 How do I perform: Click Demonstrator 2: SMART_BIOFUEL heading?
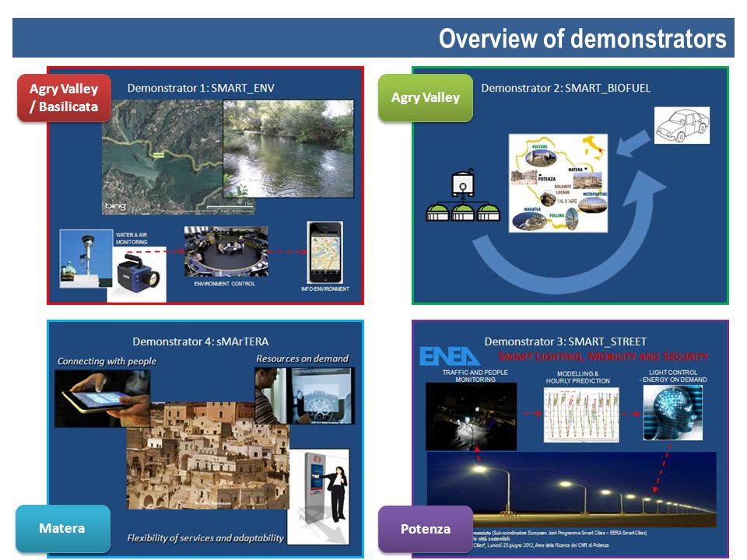(x=566, y=88)
